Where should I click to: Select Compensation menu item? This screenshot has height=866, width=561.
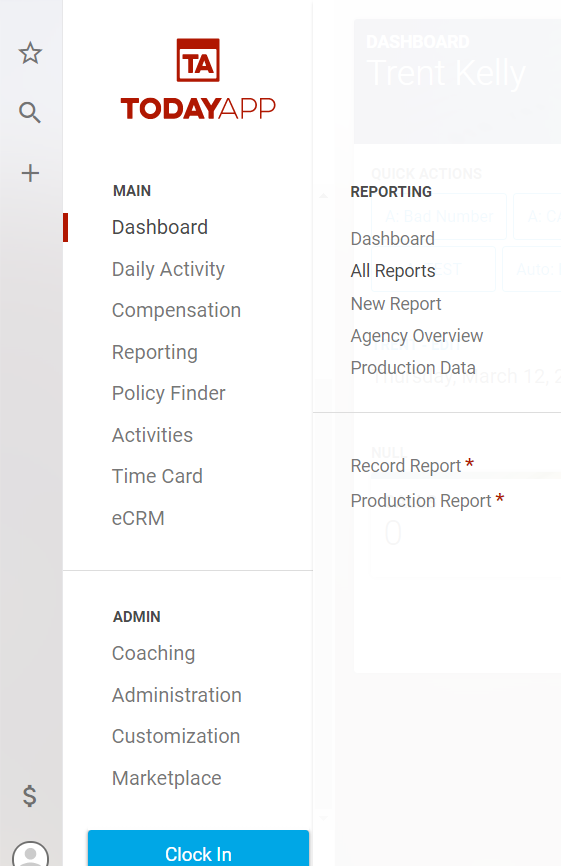coord(176,310)
